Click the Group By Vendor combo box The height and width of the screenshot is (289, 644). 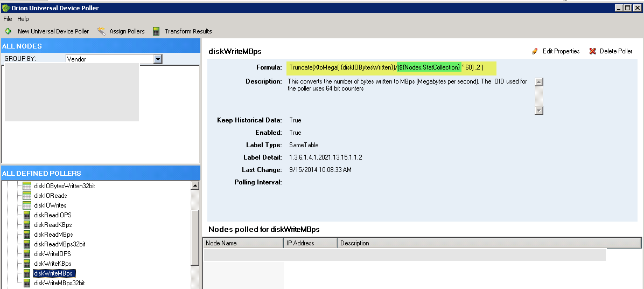[114, 59]
